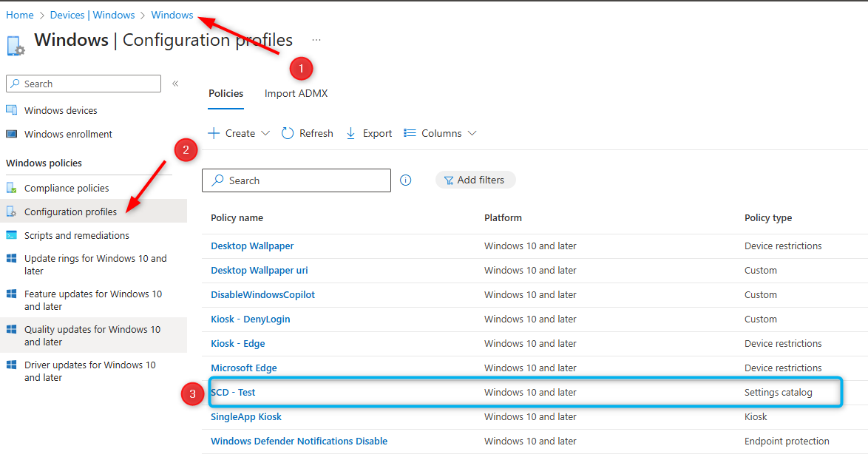Click the Windows enrollment icon in sidebar

(11, 134)
